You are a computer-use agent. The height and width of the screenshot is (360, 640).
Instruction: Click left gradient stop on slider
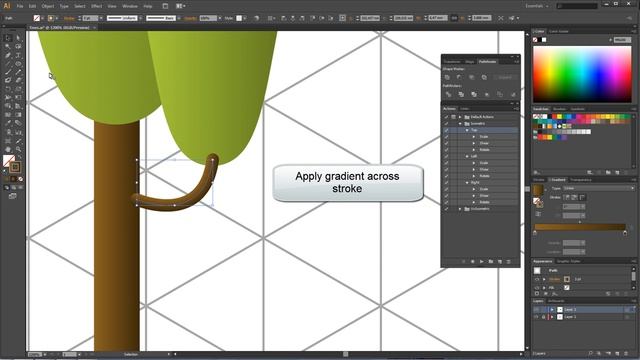coord(535,233)
